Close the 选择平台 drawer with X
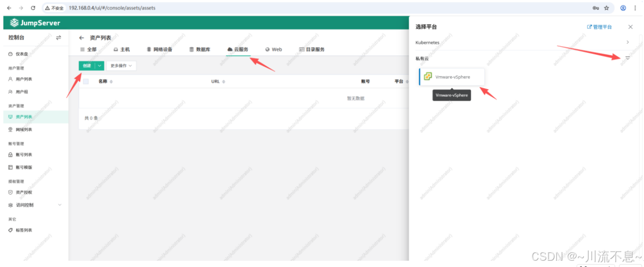Image resolution: width=644 pixels, height=267 pixels. coord(631,27)
